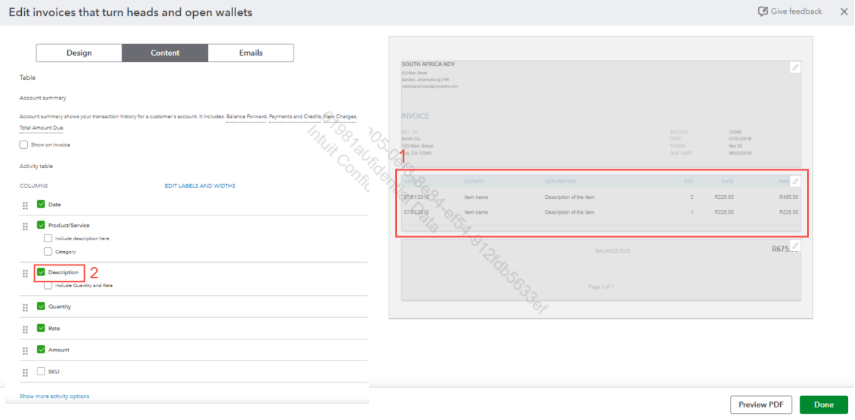855x420 pixels.
Task: Check Include description here option
Action: click(x=48, y=238)
